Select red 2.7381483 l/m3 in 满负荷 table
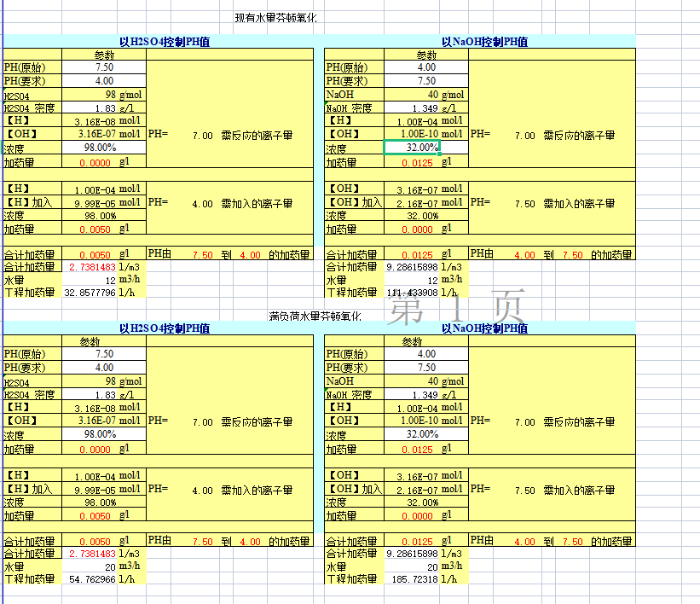The image size is (700, 604). [90, 554]
